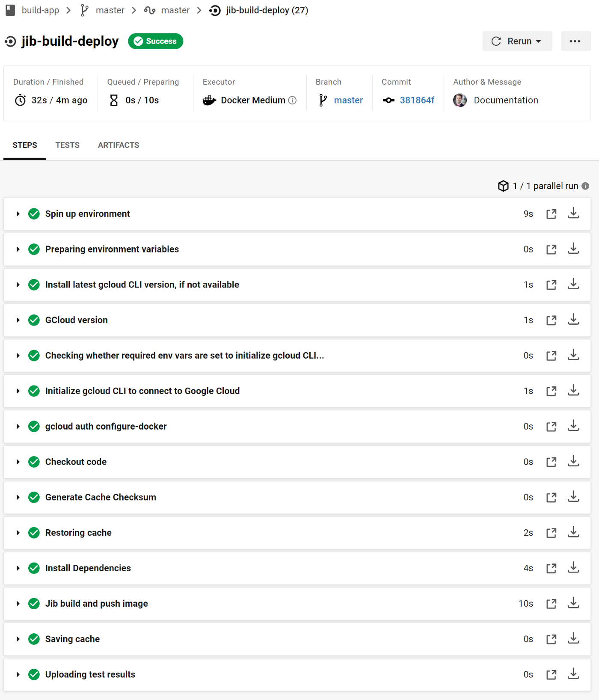The height and width of the screenshot is (700, 599).
Task: Switch to the TESTS tab
Action: pyautogui.click(x=67, y=145)
